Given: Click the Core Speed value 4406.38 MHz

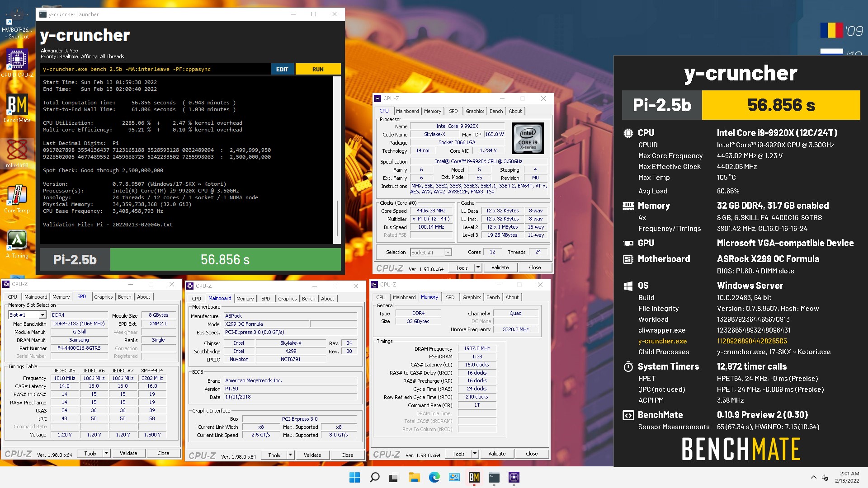Looking at the screenshot, I should [431, 211].
